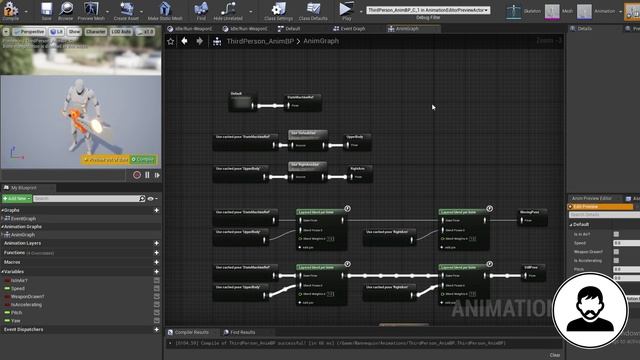640x360 pixels.
Task: Click the Speed preview value field
Action: tap(627, 243)
